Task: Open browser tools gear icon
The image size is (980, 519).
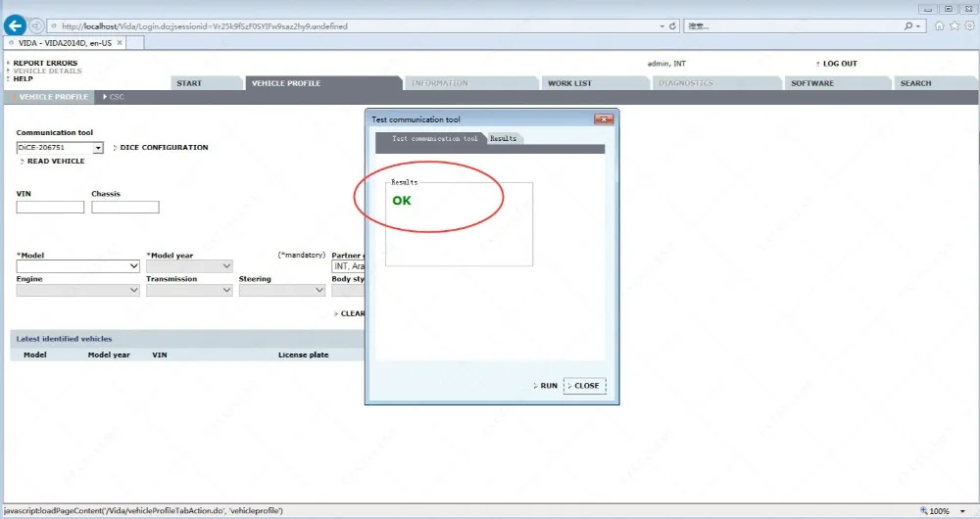Action: point(969,25)
